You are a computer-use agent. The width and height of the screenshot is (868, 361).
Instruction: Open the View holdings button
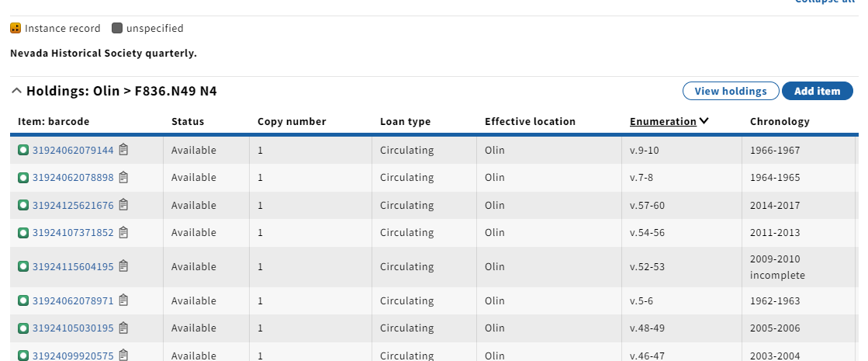[731, 91]
